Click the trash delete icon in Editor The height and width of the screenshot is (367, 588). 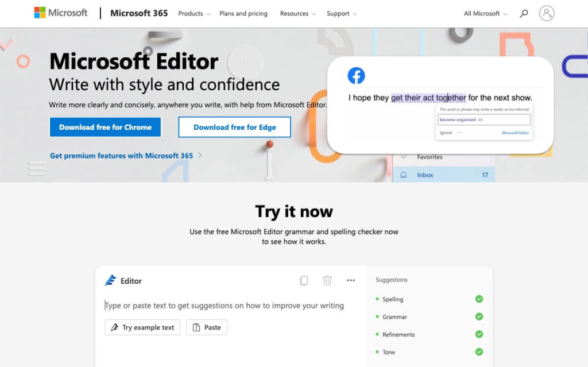(x=327, y=280)
